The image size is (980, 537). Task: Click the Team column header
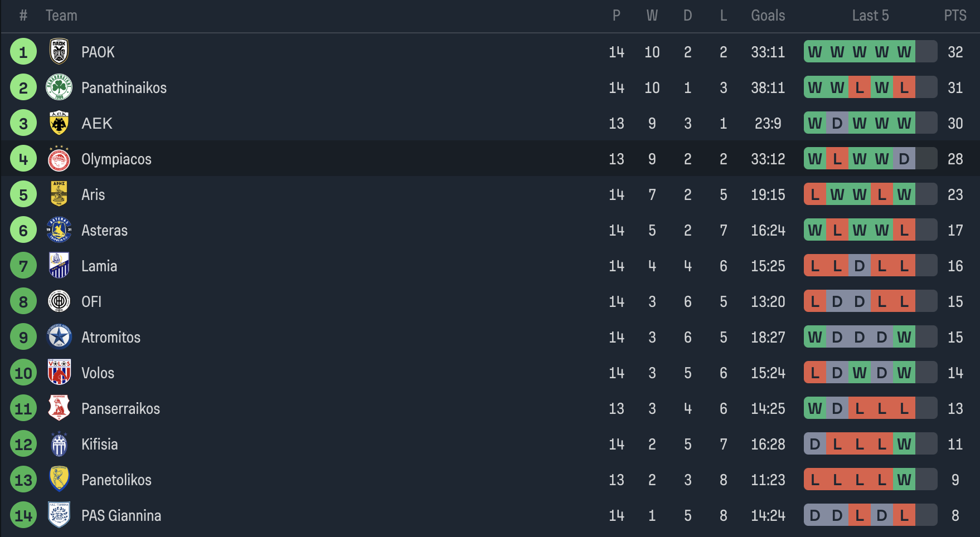[x=61, y=16]
